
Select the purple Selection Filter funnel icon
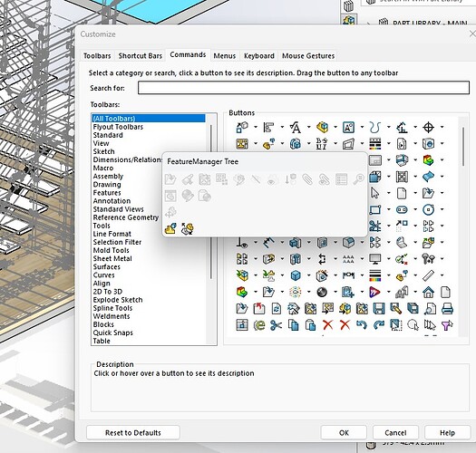tap(447, 325)
